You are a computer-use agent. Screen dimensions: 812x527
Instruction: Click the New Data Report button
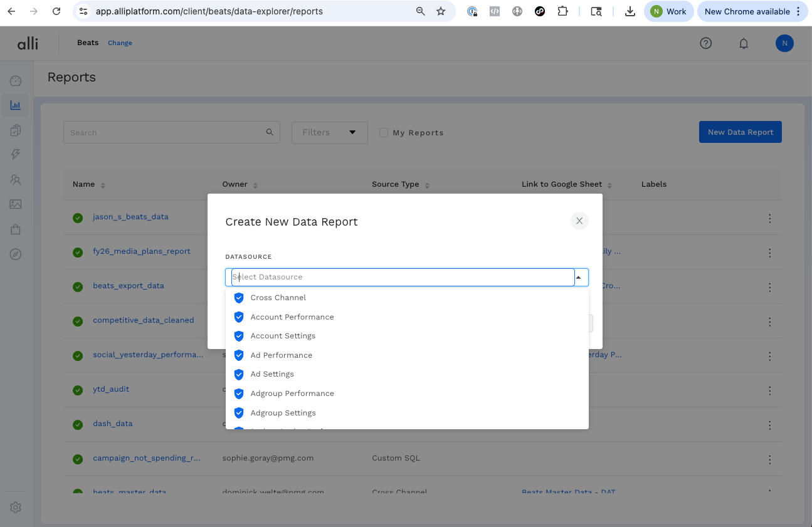(740, 132)
